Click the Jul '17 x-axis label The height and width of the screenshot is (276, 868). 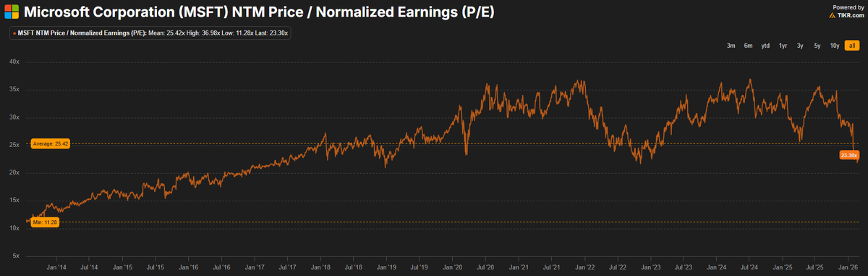287,268
